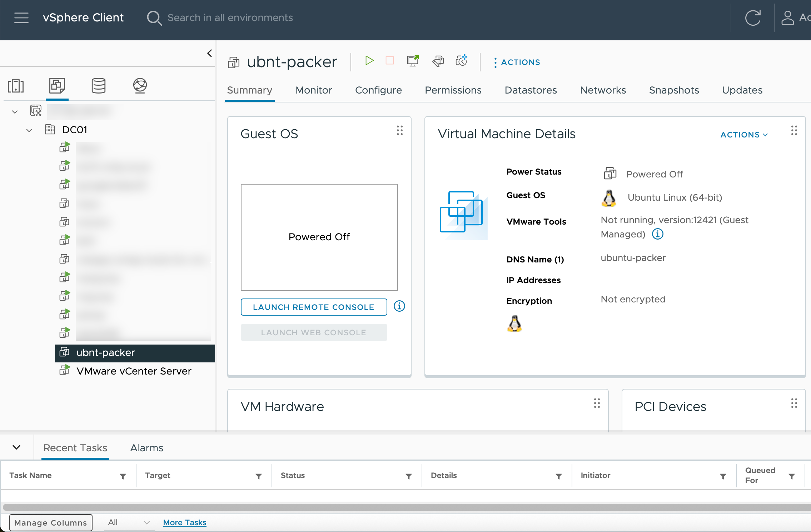Power on the ubnt-packer VM
Image resolution: width=811 pixels, height=532 pixels.
point(370,61)
